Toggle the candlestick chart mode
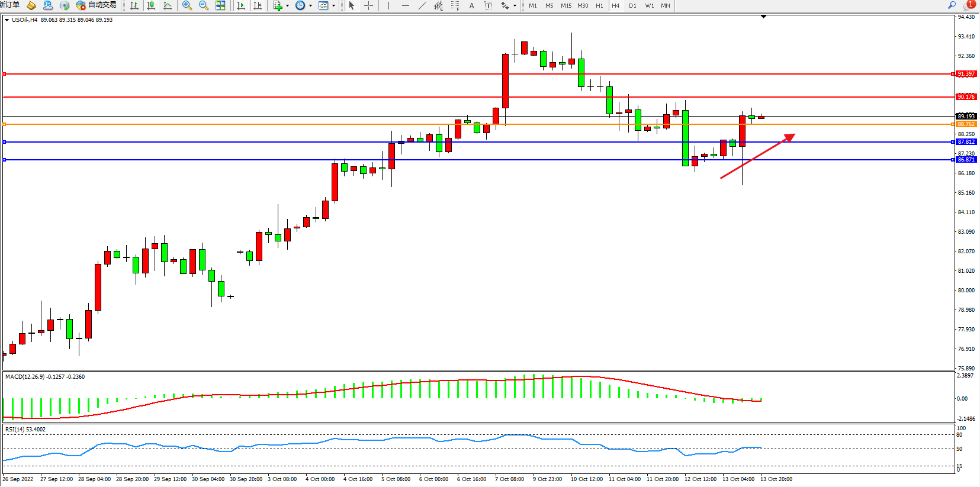Image resolution: width=980 pixels, height=487 pixels. [151, 6]
